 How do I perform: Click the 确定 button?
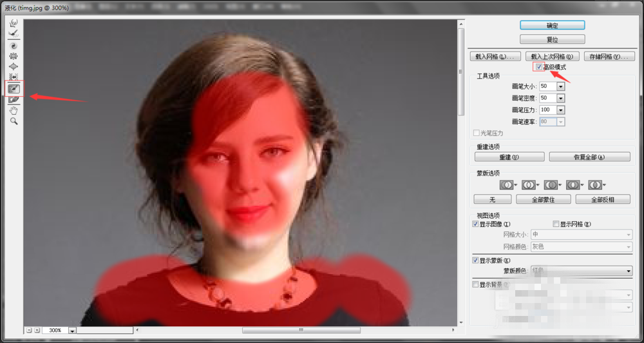click(552, 25)
